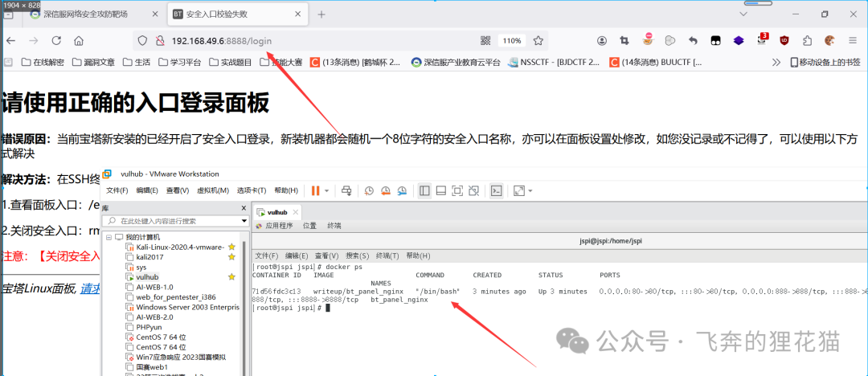This screenshot has width=868, height=376.
Task: Open VMware 帮助(H) menu
Action: [x=286, y=190]
